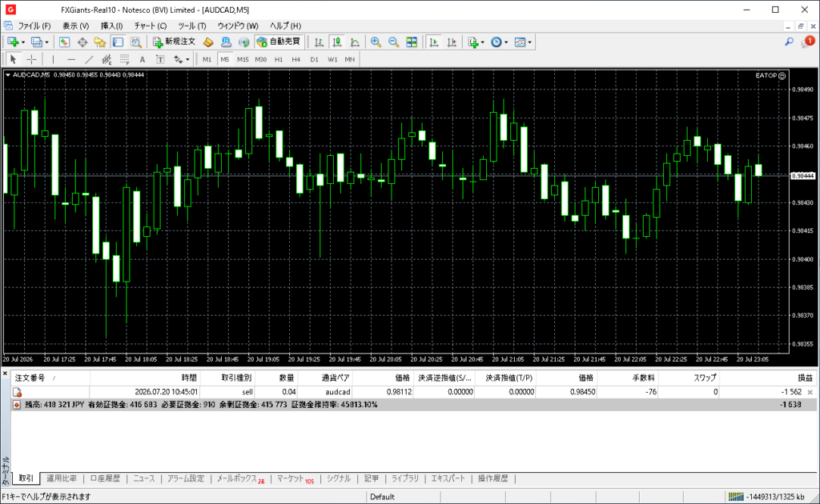Screen dimensions: 820x504
Task: Switch to M30 timeframe
Action: tap(260, 59)
